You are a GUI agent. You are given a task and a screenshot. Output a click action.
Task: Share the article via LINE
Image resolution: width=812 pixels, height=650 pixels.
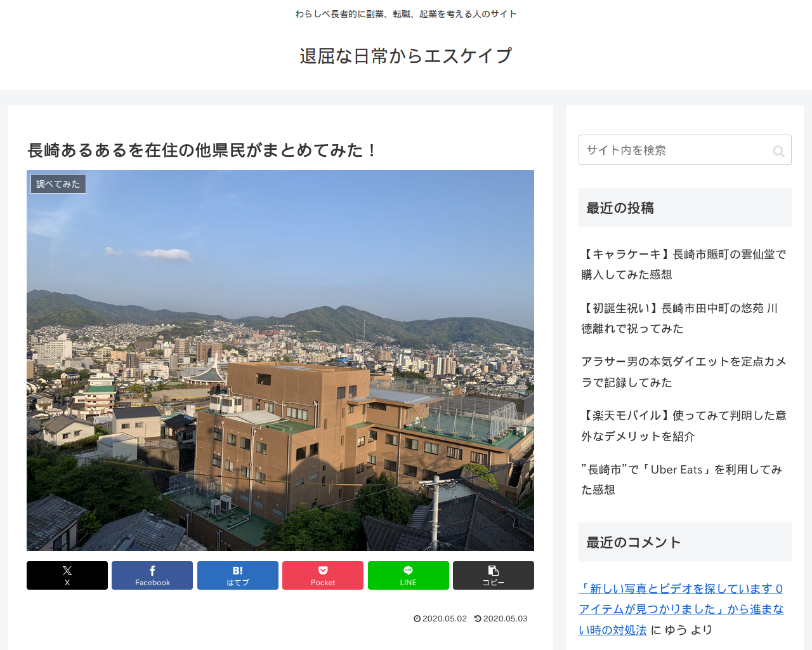click(x=409, y=575)
